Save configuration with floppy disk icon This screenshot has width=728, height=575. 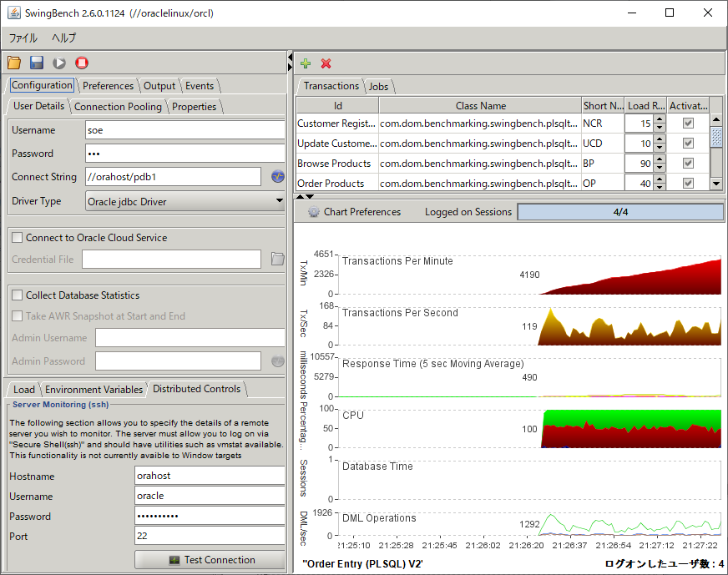tap(37, 63)
